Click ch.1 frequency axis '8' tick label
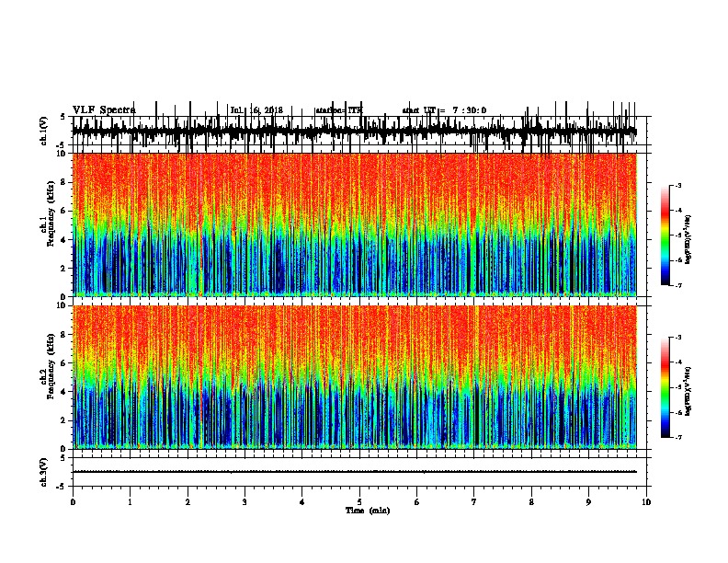The height and width of the screenshot is (563, 728). point(64,182)
